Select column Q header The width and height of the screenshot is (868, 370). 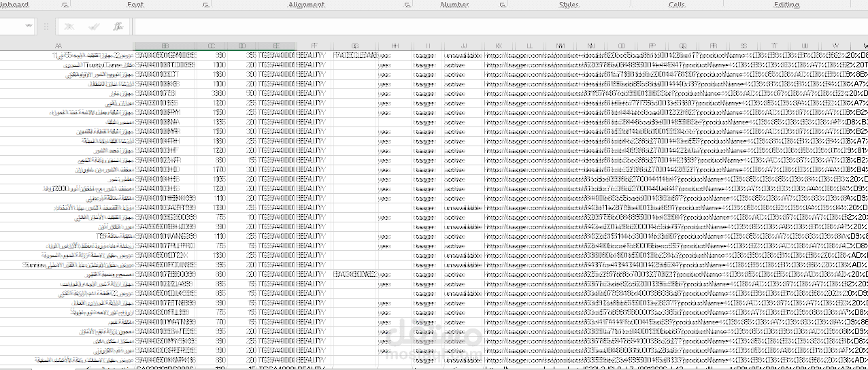(x=682, y=46)
